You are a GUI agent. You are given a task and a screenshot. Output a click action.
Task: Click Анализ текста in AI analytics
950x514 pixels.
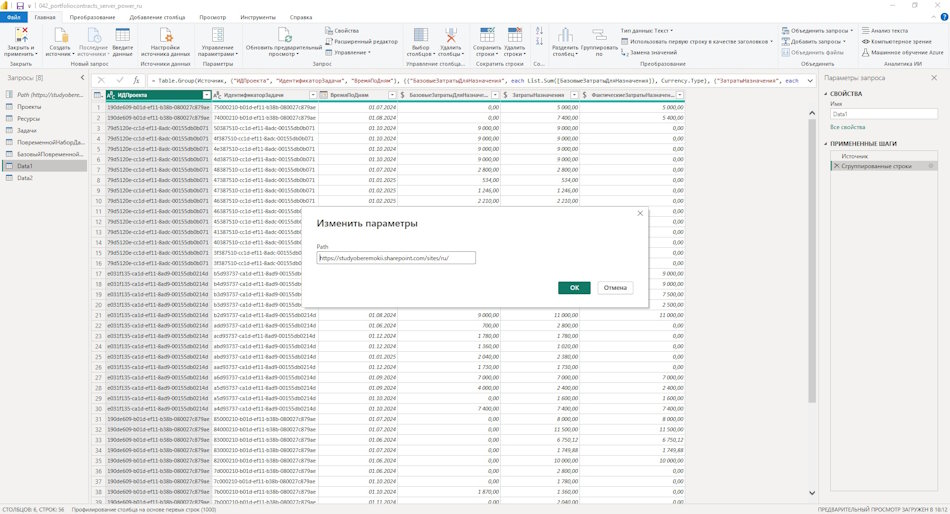coord(885,30)
